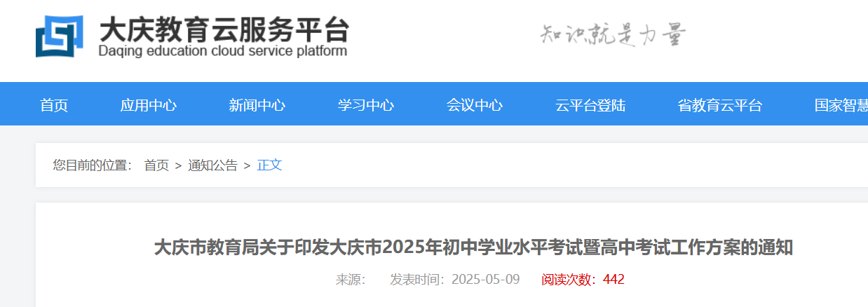The image size is (868, 307).
Task: Go to 应用中心 in the navigation bar
Action: [148, 105]
